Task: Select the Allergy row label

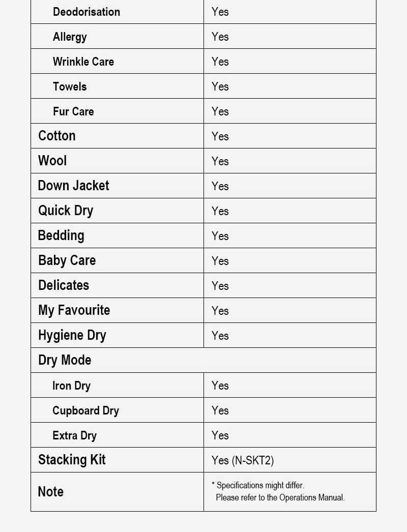Action: [70, 37]
